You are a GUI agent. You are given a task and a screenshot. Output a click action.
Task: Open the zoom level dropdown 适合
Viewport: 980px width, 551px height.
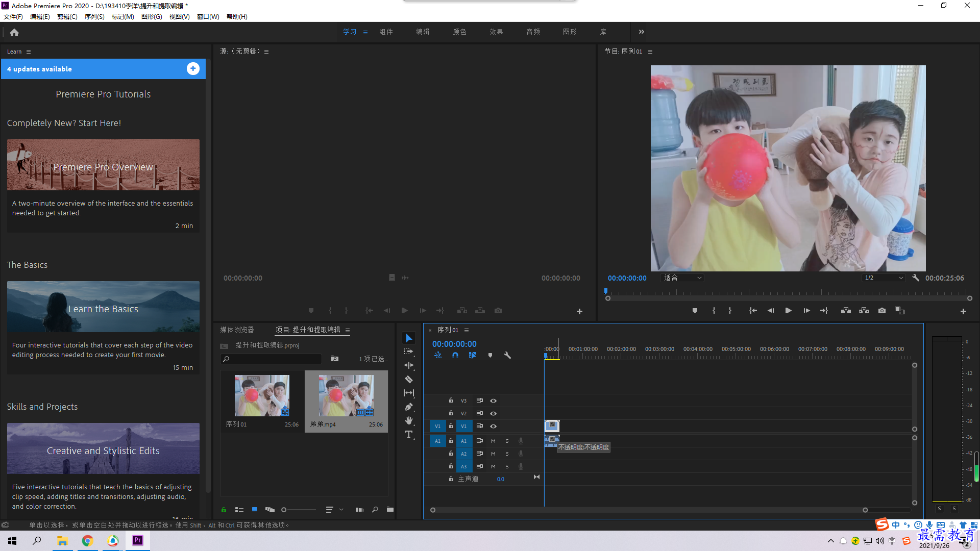(x=682, y=278)
